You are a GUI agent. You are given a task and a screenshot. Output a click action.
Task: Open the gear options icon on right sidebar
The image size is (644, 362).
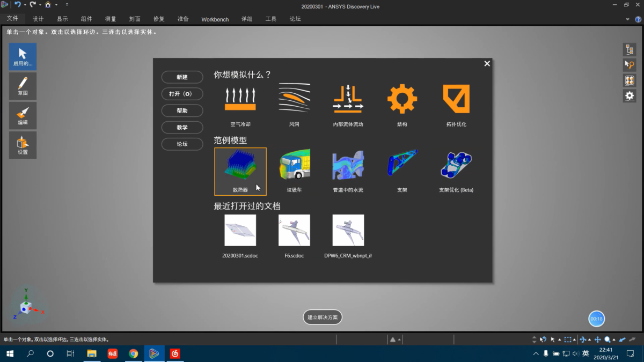(x=629, y=96)
